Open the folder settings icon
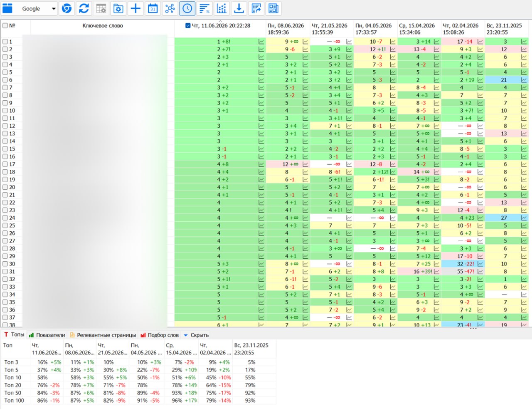532x411 pixels. (118, 8)
